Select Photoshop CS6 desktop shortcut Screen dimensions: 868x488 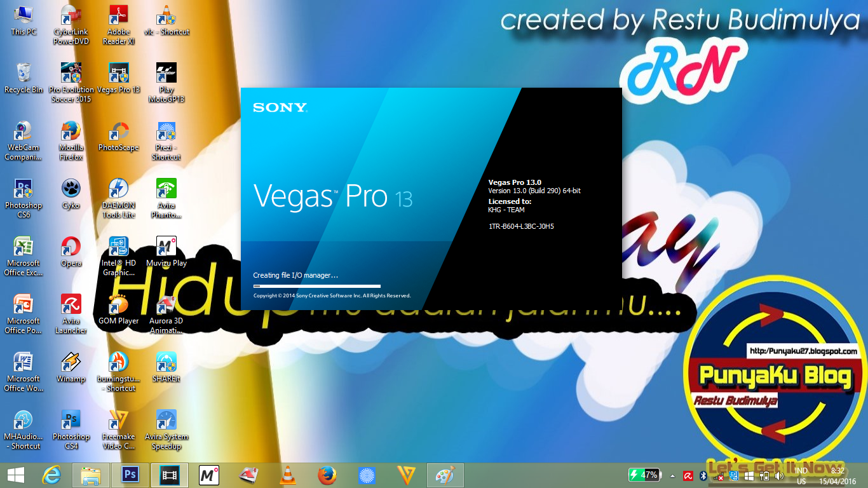tap(24, 199)
